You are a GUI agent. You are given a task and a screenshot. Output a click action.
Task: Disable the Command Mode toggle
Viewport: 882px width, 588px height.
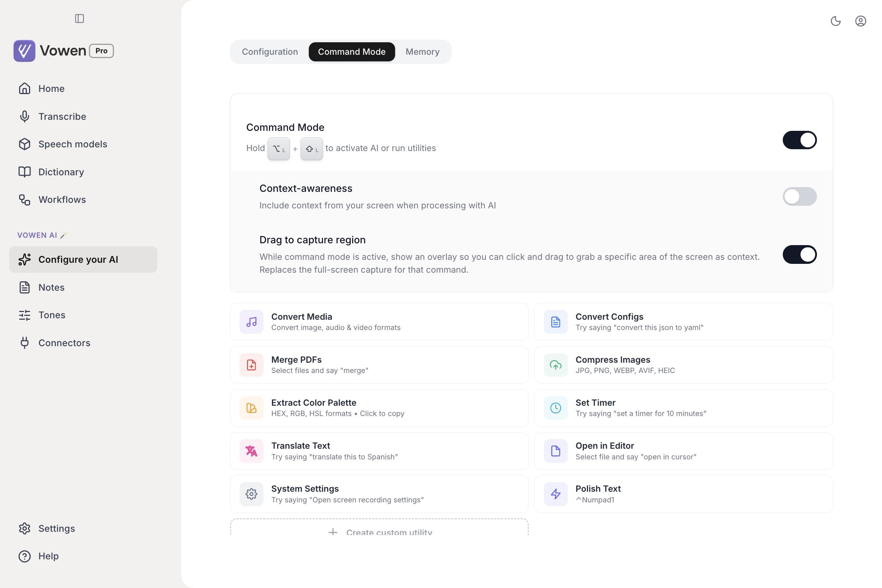(800, 140)
